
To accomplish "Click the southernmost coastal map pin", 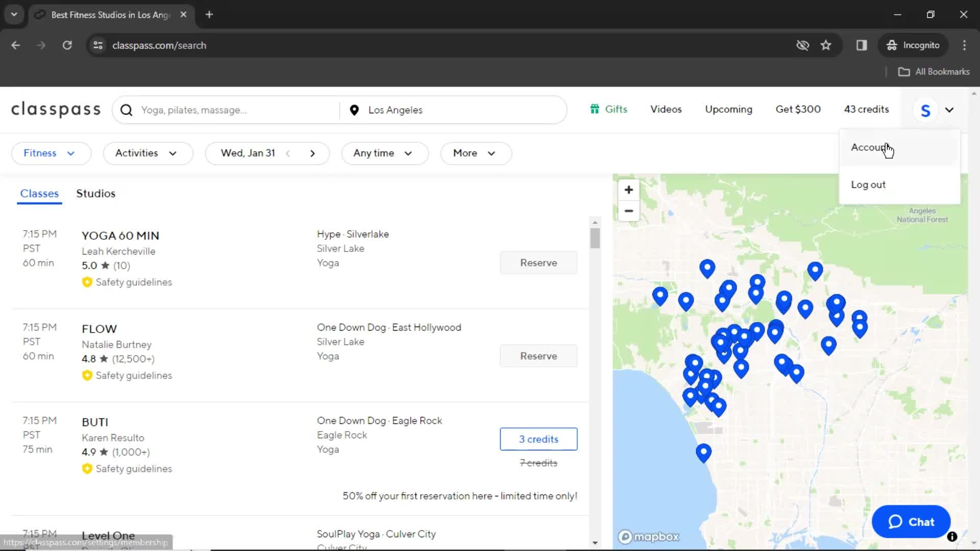I will click(x=703, y=453).
